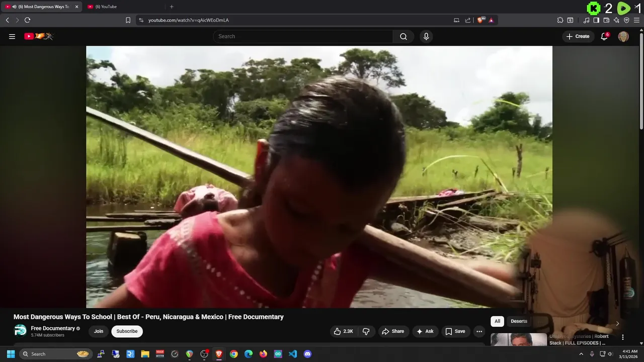The image size is (644, 362).
Task: Toggle the browser sidebar panel
Action: coord(596,20)
